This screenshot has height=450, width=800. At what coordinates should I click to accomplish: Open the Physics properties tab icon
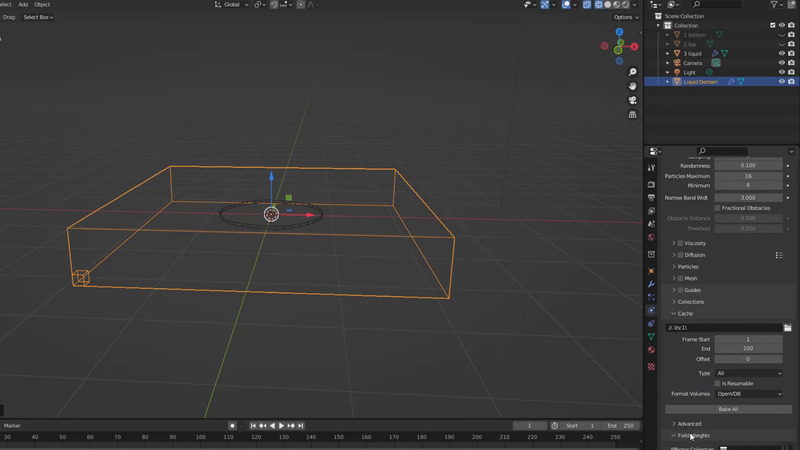651,310
